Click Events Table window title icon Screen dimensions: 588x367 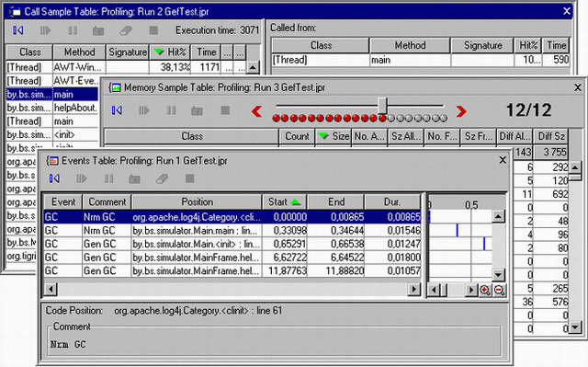click(53, 161)
